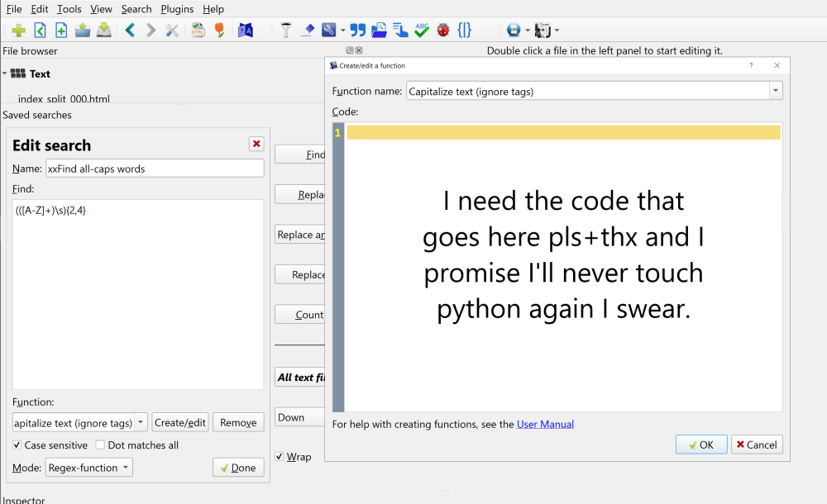Enable the Dot matches all checkbox
The image size is (827, 504).
tap(100, 445)
